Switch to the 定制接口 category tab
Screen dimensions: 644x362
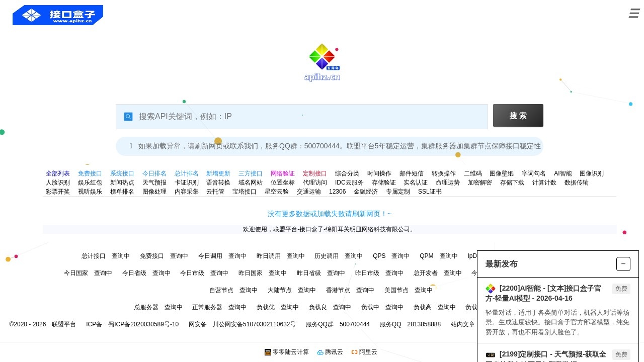314,173
